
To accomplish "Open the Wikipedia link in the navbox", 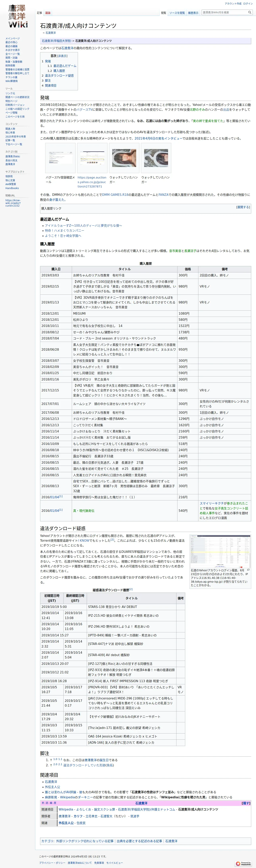I will coord(66,809).
